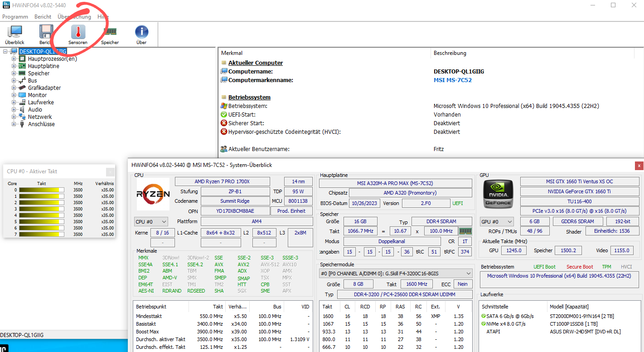The image size is (644, 352).
Task: Expand the Hauptprozessor(en) tree node
Action: [x=14, y=59]
